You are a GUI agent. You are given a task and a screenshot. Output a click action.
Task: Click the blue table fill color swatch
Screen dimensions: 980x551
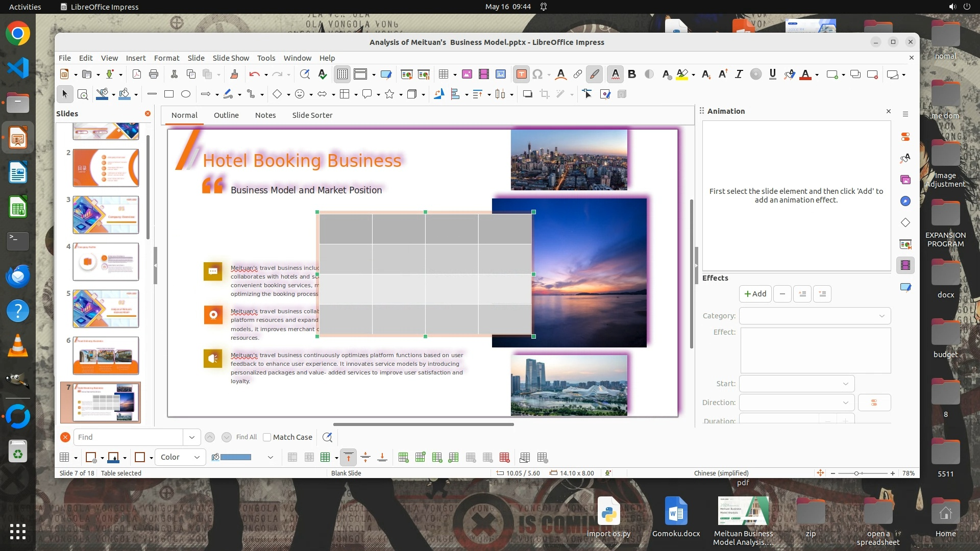coord(236,457)
